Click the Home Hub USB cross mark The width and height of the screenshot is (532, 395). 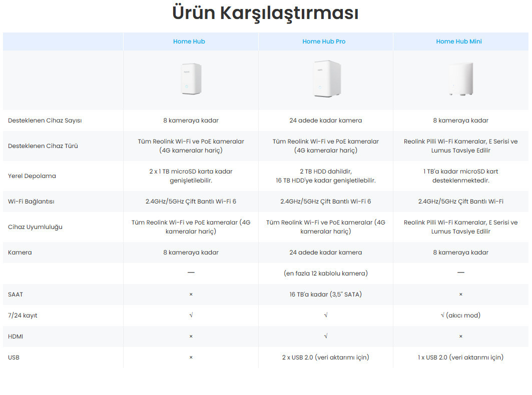(x=191, y=357)
